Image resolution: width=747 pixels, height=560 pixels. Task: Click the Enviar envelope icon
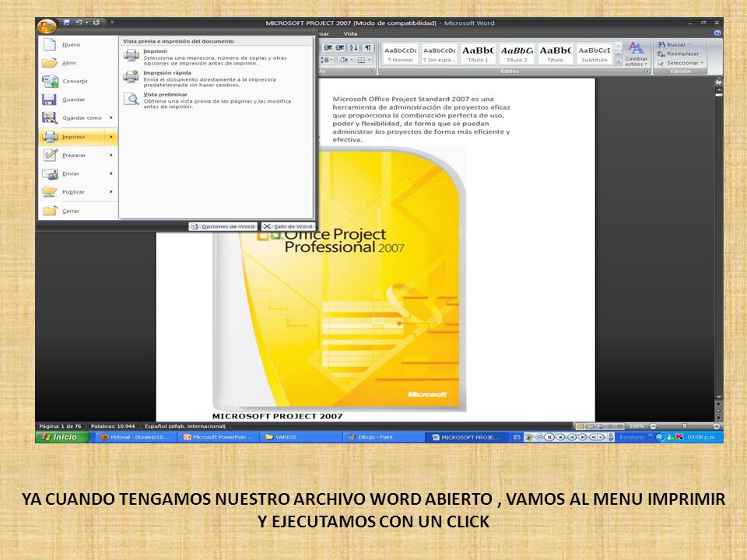50,173
